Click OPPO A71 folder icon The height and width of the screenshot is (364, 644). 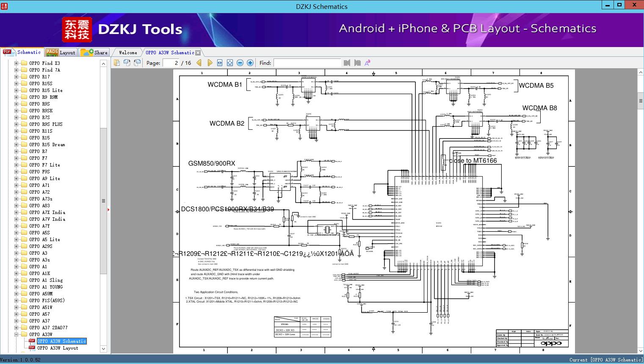coord(24,185)
